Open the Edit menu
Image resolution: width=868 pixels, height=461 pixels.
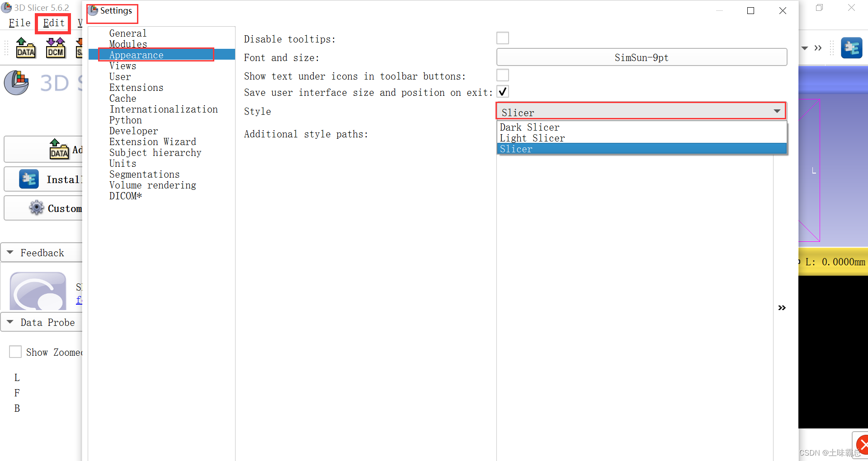[54, 23]
